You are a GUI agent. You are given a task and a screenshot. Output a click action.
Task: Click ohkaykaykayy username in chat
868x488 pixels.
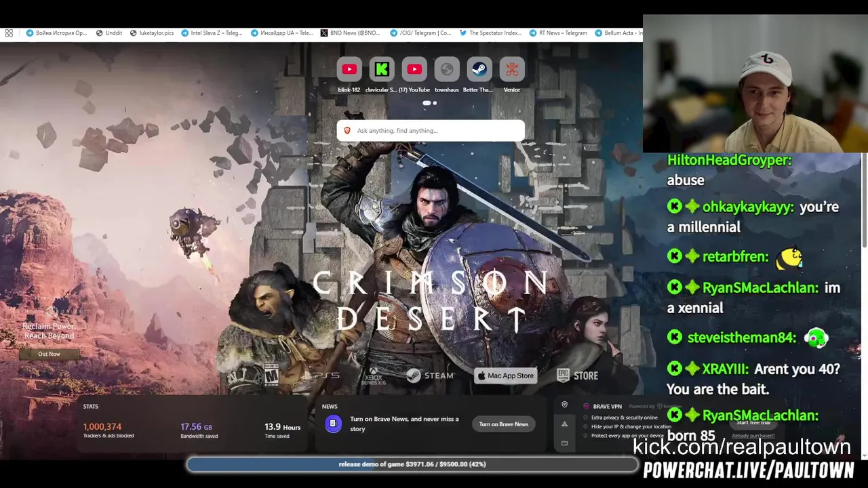coord(748,207)
